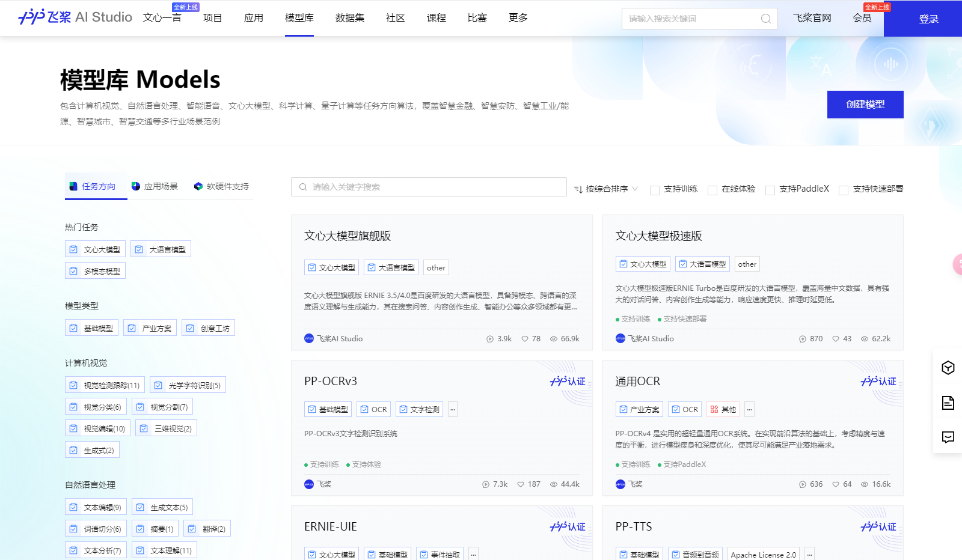Click the 飞桨认证 badge on 通用OCR card

878,381
